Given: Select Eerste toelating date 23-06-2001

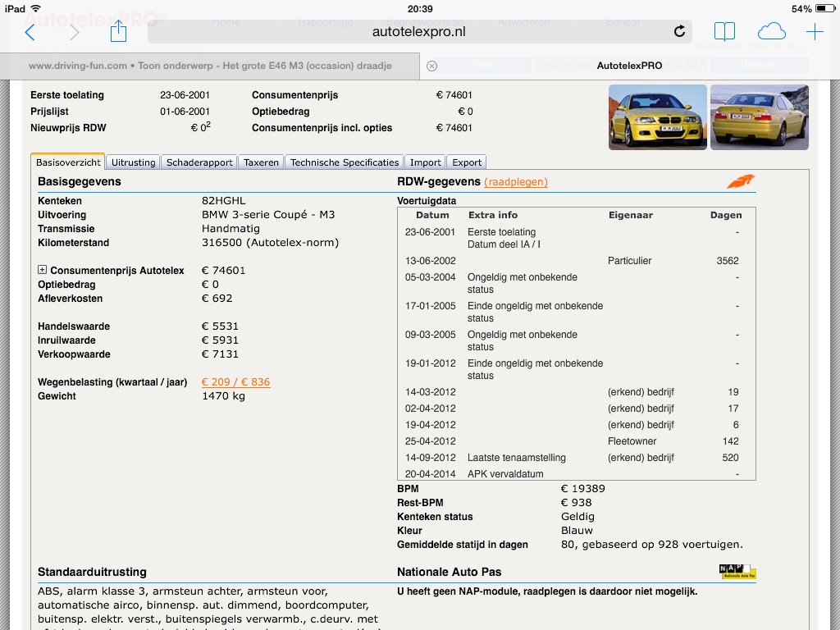Looking at the screenshot, I should click(185, 95).
